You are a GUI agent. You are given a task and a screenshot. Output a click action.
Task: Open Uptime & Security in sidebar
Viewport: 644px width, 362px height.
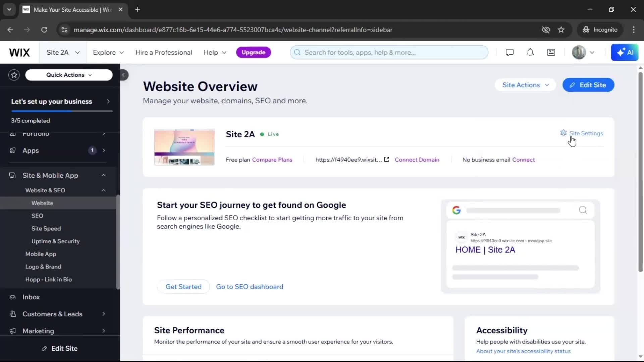coord(55,241)
